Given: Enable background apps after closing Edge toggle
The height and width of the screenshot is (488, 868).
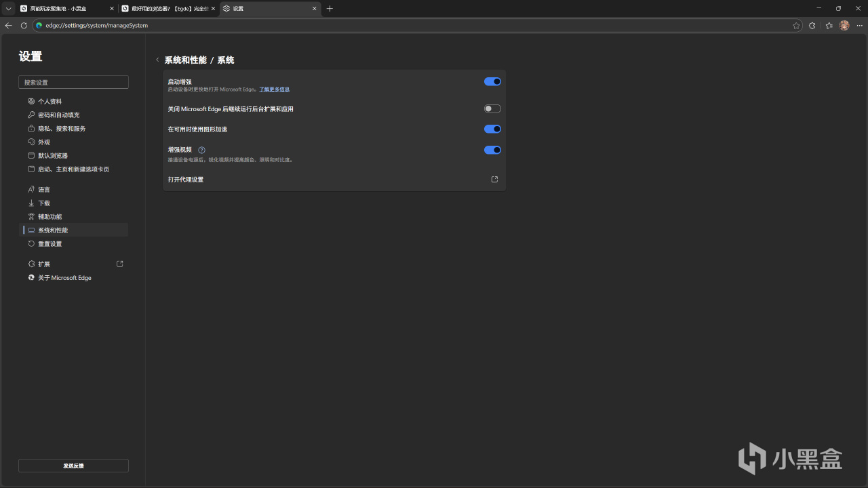Looking at the screenshot, I should [x=492, y=108].
